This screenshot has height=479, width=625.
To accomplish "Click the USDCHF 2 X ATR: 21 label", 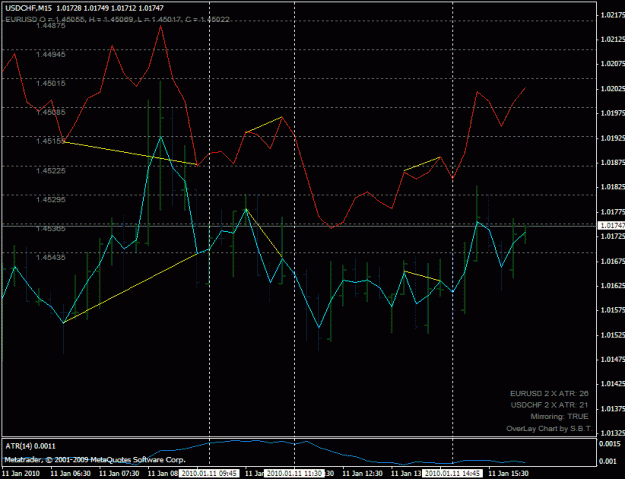I will click(x=550, y=405).
